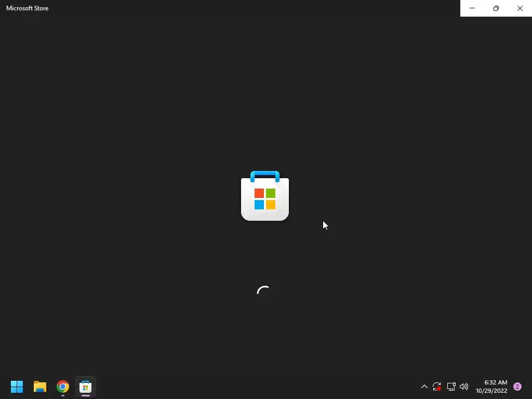Open the notification badge showing 2
This screenshot has height=399, width=532.
pyautogui.click(x=517, y=387)
